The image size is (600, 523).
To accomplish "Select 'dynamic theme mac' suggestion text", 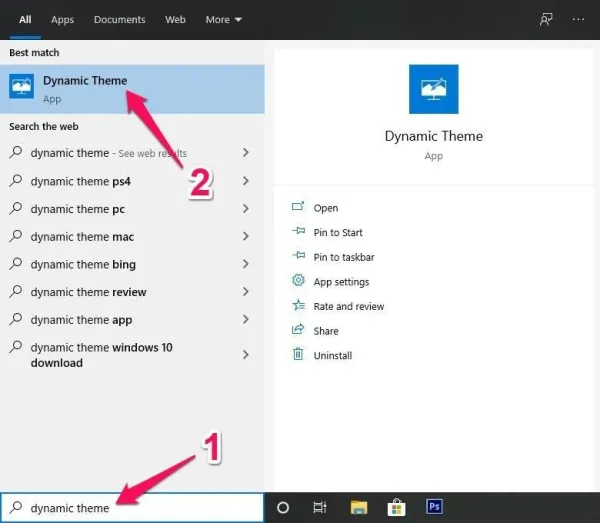I will click(82, 237).
